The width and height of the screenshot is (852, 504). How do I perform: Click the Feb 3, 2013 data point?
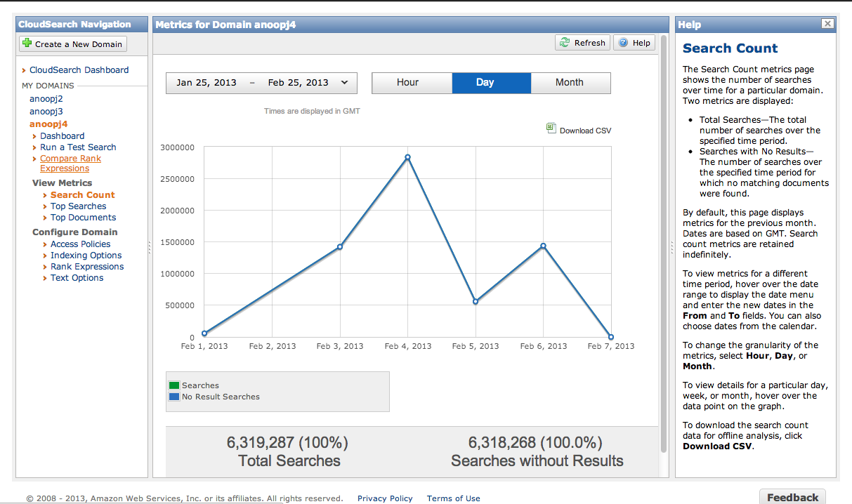(340, 247)
